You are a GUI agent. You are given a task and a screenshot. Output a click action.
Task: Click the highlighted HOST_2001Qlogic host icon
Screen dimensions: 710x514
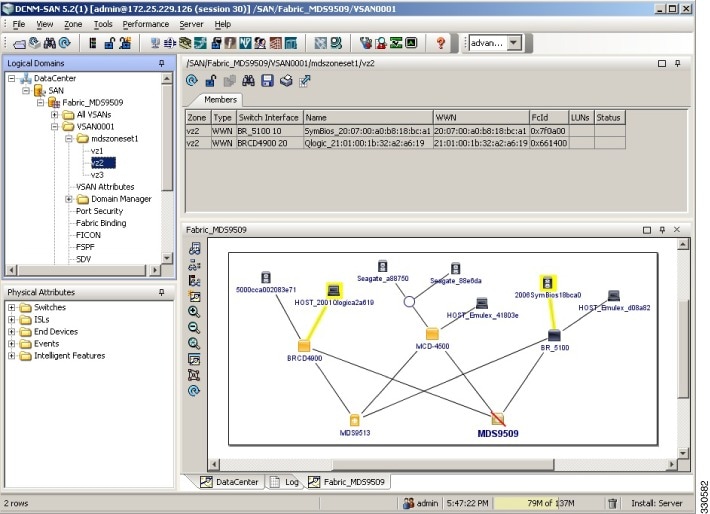(334, 290)
